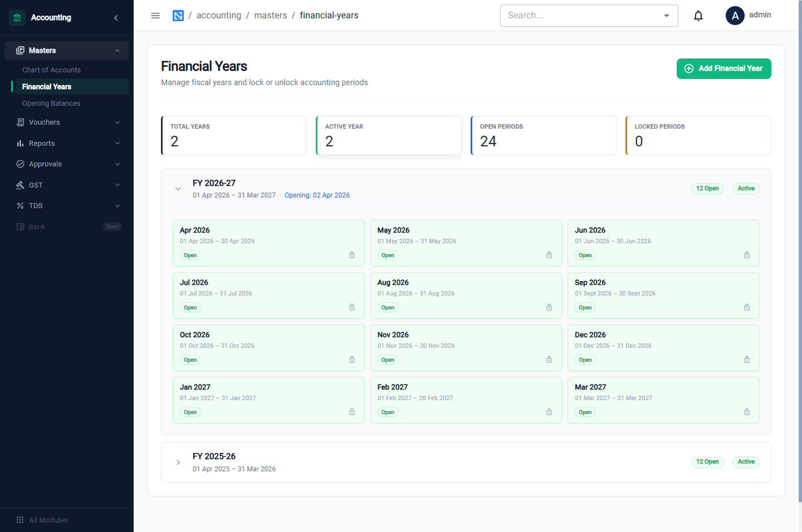Click the 12 Open badge for FY 2025-26
The width and height of the screenshot is (802, 532).
(707, 462)
